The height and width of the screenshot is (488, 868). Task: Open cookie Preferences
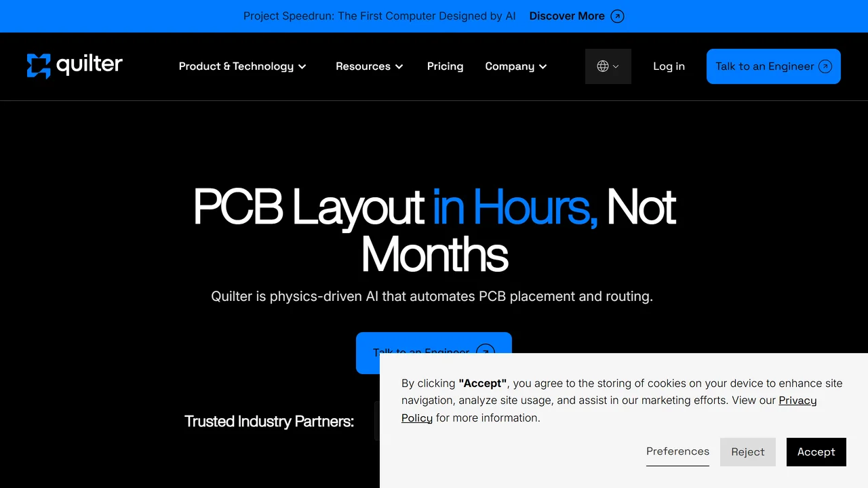[677, 451]
